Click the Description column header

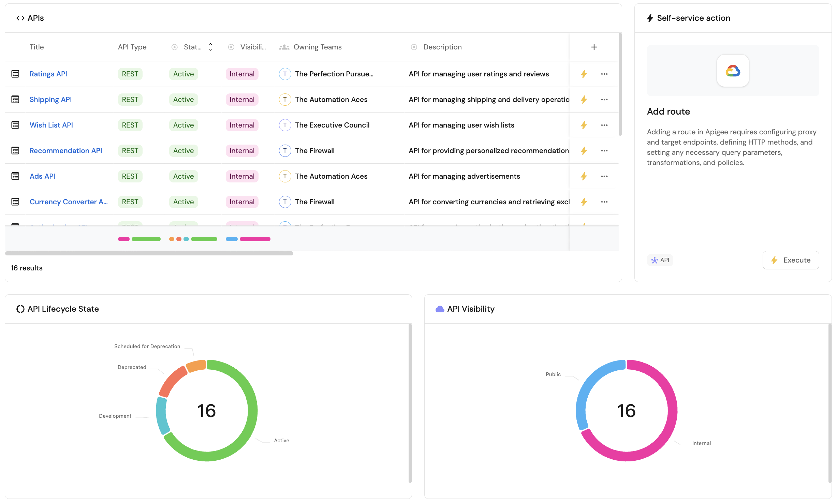click(x=442, y=47)
